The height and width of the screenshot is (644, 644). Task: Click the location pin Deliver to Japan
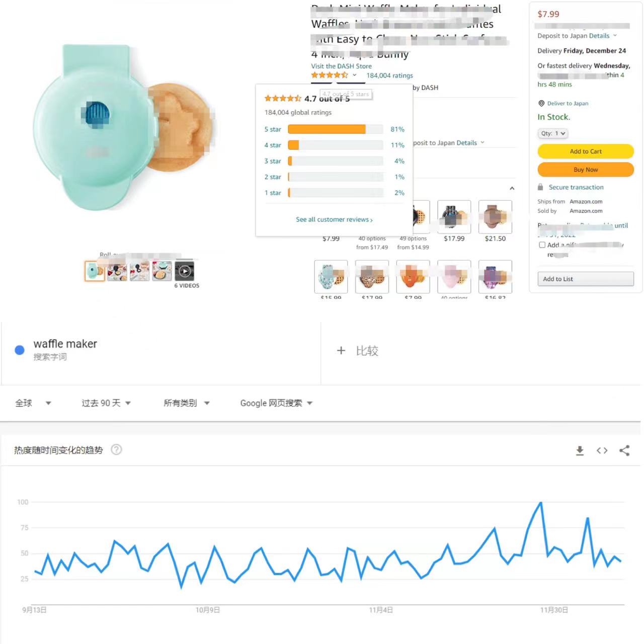click(x=541, y=103)
